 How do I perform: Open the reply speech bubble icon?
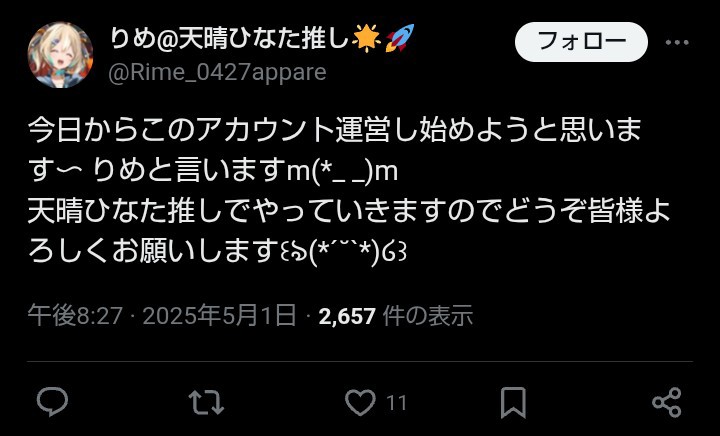click(52, 402)
